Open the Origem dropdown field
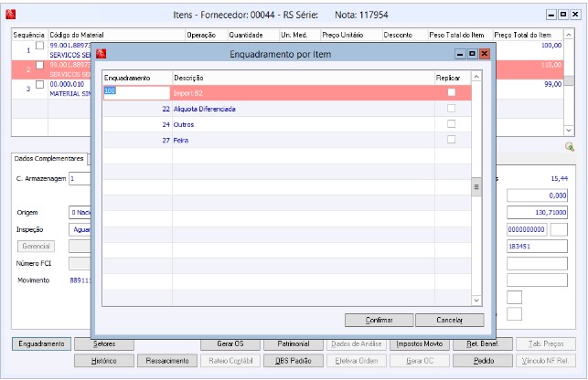The width and height of the screenshot is (588, 380). point(80,213)
